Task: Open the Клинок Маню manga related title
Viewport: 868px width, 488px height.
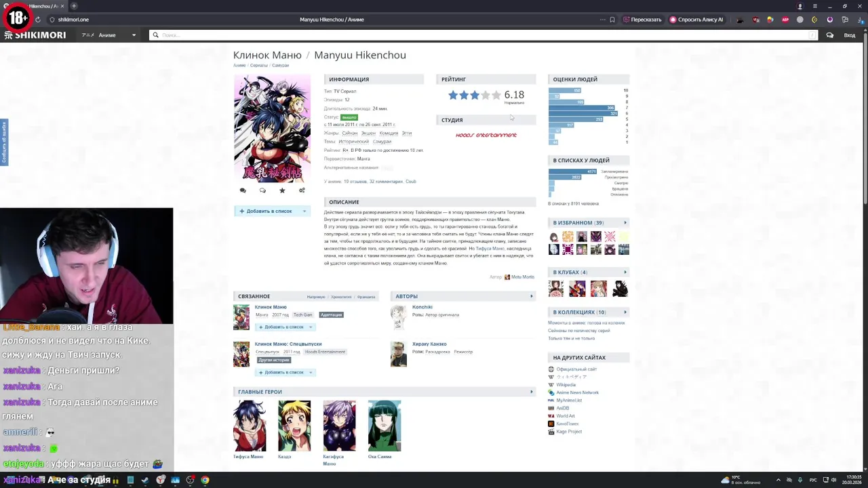Action: tap(271, 307)
